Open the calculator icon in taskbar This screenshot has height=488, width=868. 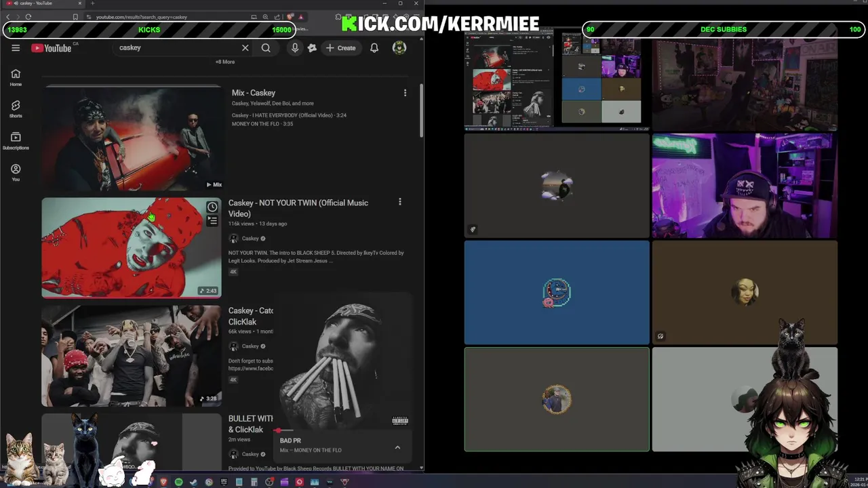[x=254, y=482]
